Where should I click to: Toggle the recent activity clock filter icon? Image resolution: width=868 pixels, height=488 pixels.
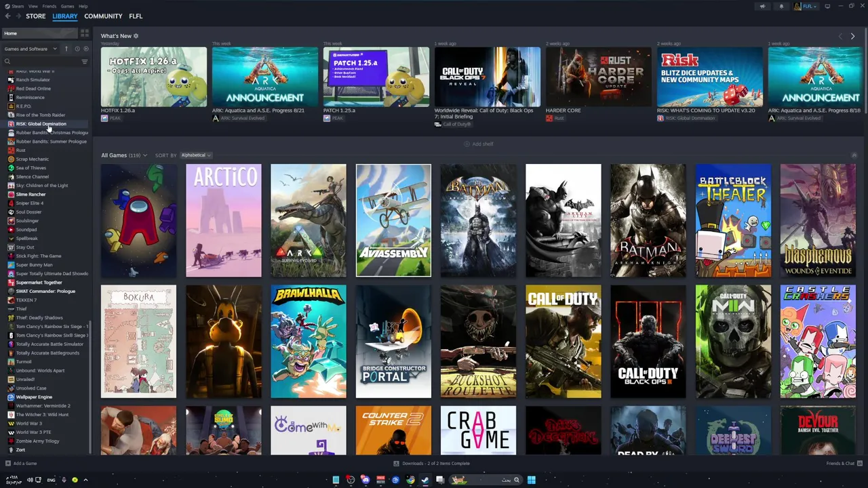77,49
